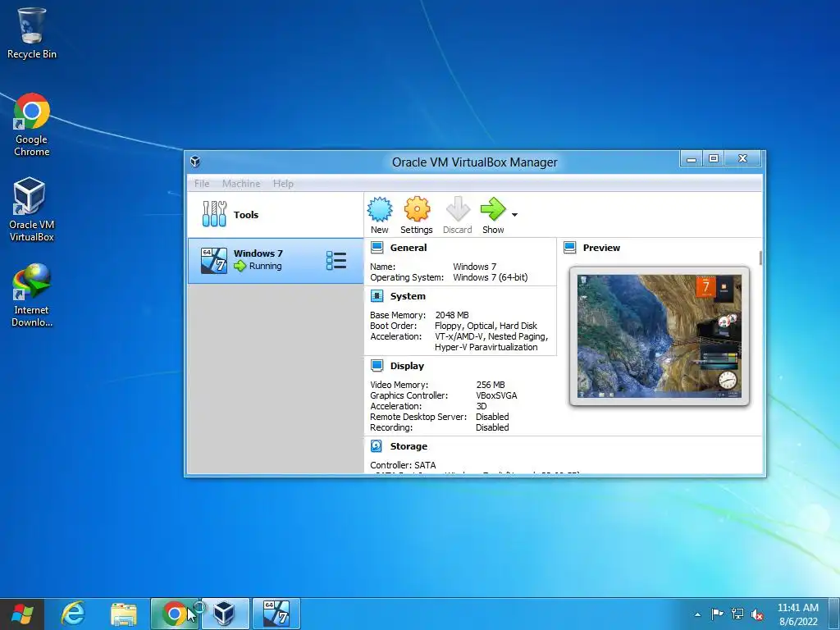The width and height of the screenshot is (840, 630).
Task: Click the Floppy, Optical, Hard Disk boot order
Action: pyautogui.click(x=486, y=326)
